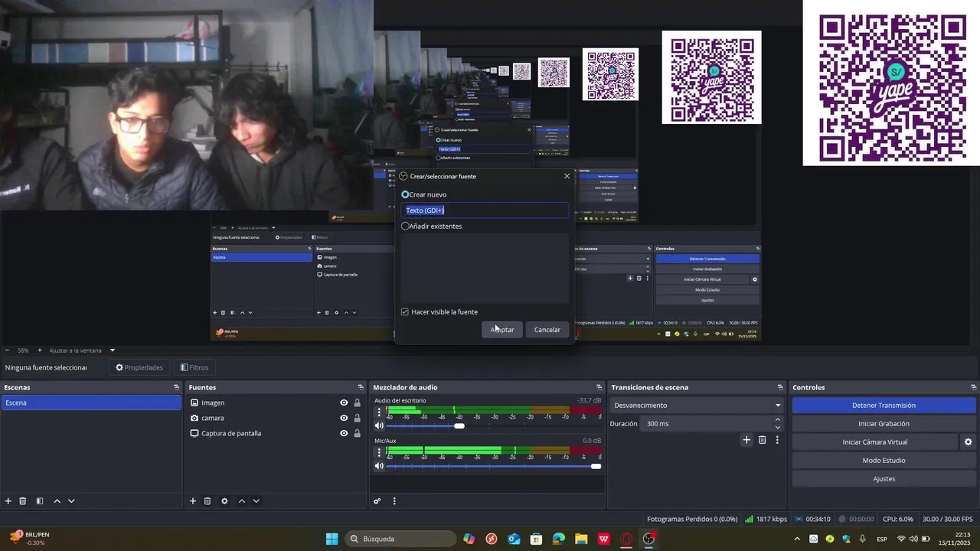Open the Propiedades button above the docks
The image size is (980, 551).
[139, 367]
